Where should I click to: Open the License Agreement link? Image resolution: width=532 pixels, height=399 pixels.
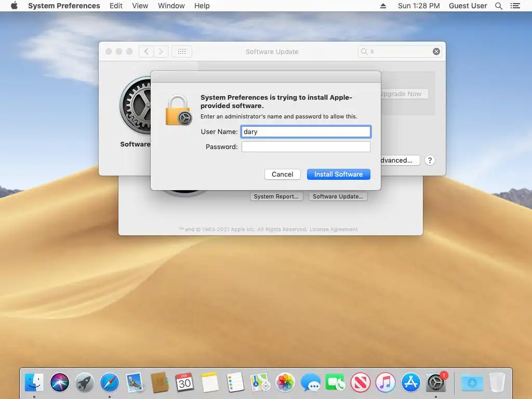click(x=334, y=229)
